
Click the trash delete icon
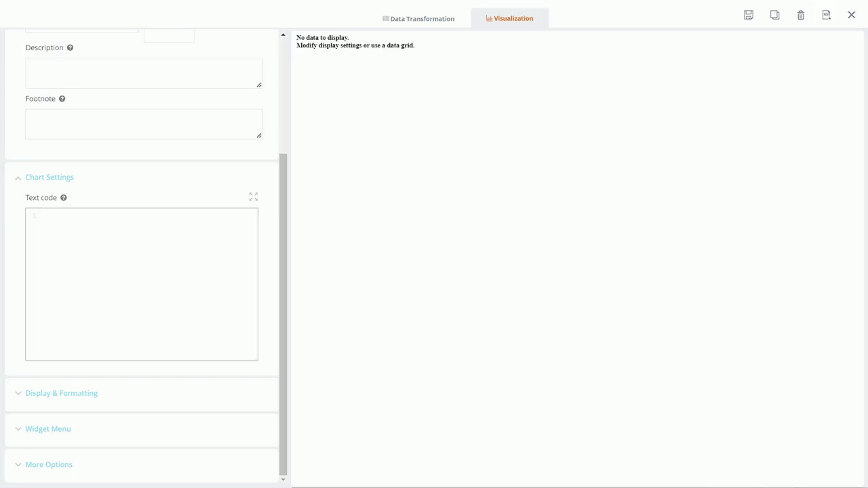click(x=801, y=15)
